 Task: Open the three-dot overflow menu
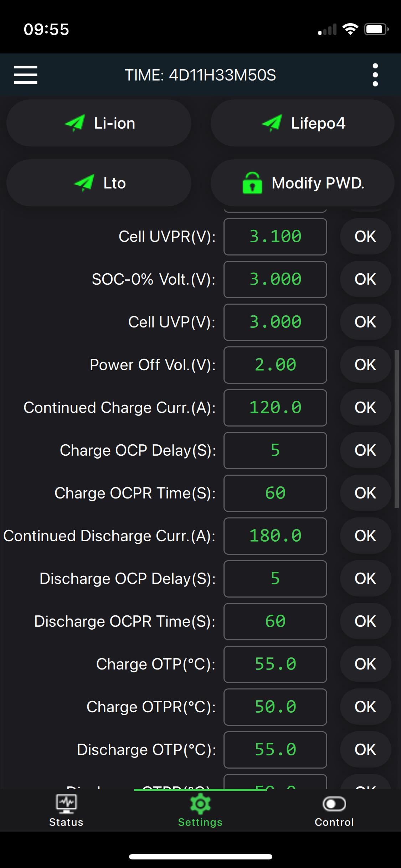click(x=375, y=75)
